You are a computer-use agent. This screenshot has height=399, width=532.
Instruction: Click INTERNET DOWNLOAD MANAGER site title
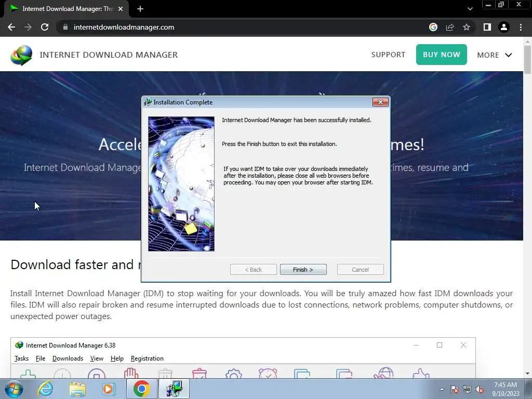click(109, 55)
